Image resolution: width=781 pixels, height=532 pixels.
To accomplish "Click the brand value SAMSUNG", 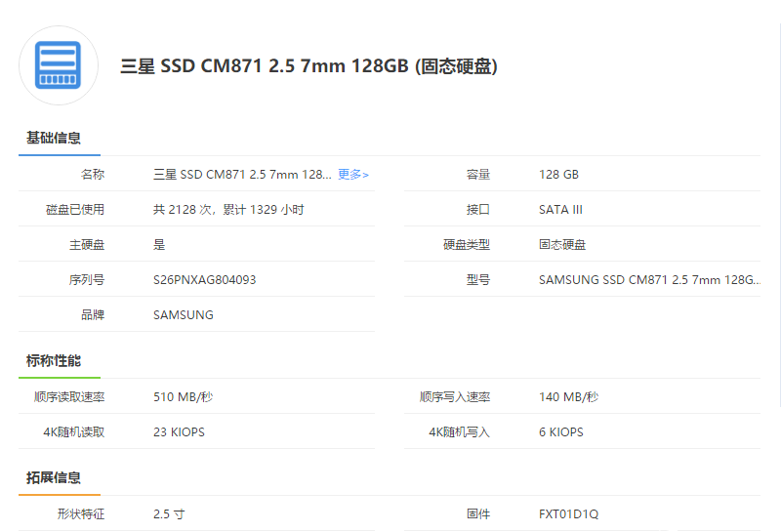I will click(x=184, y=315).
